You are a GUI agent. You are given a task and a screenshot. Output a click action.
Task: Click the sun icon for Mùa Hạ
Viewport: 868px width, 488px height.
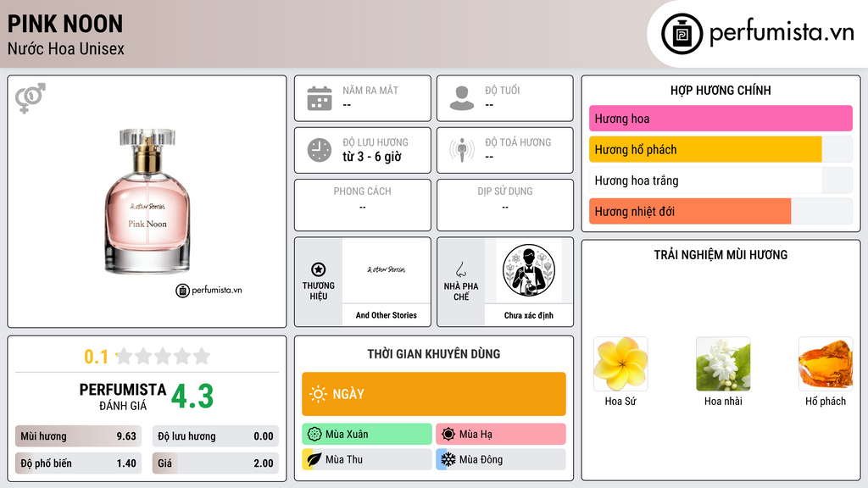448,435
